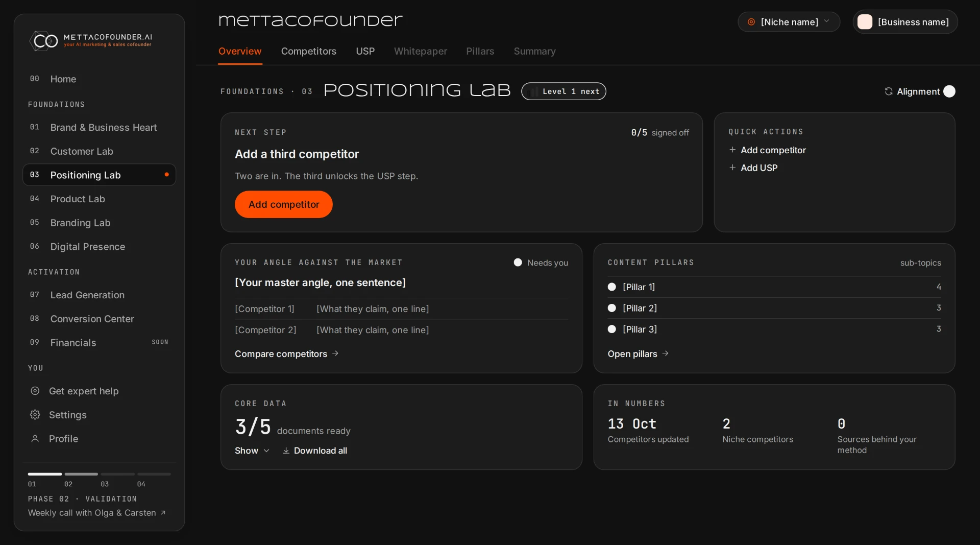Click external arrow icon after Weekly call
The width and height of the screenshot is (980, 545).
pos(163,513)
